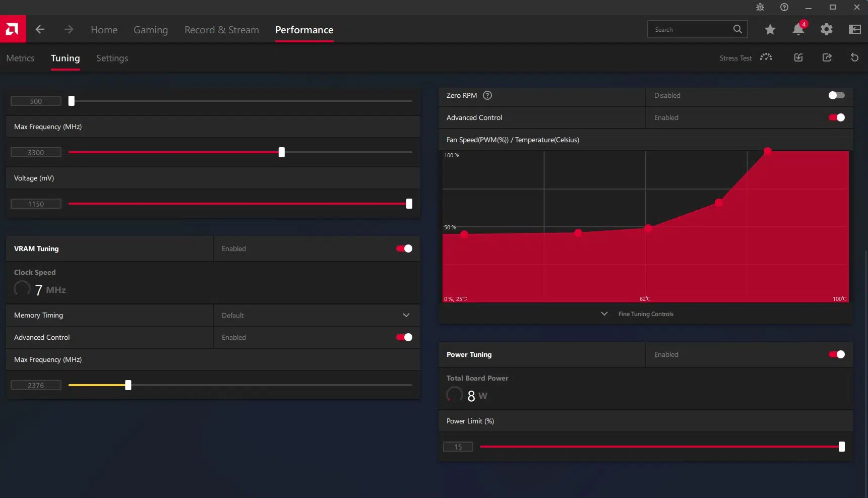Switch to the Metrics subtab
Screen dimensions: 868x498
[20, 58]
